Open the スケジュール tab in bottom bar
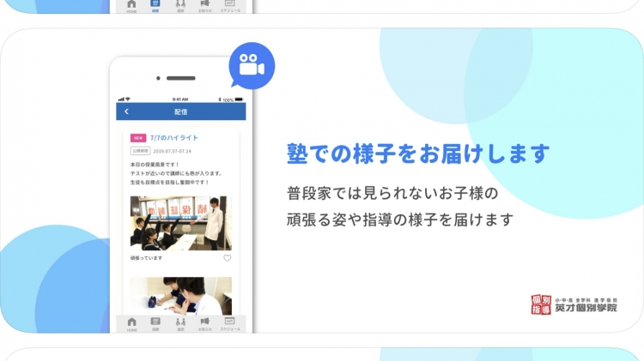 pyautogui.click(x=230, y=323)
